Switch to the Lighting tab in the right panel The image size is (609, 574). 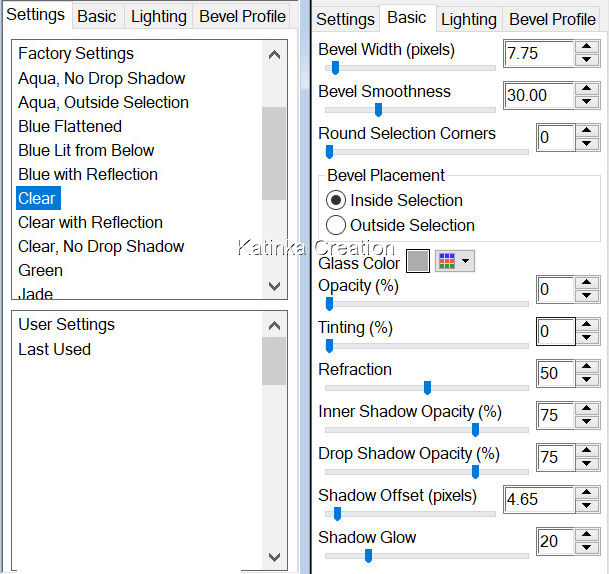pyautogui.click(x=468, y=19)
